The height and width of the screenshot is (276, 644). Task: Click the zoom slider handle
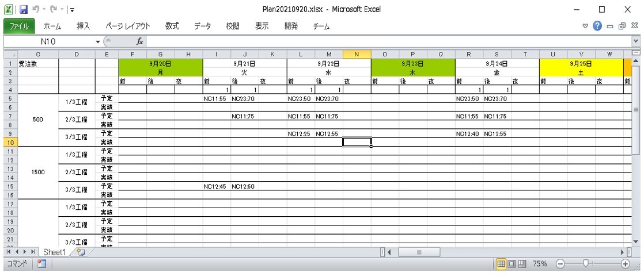585,264
